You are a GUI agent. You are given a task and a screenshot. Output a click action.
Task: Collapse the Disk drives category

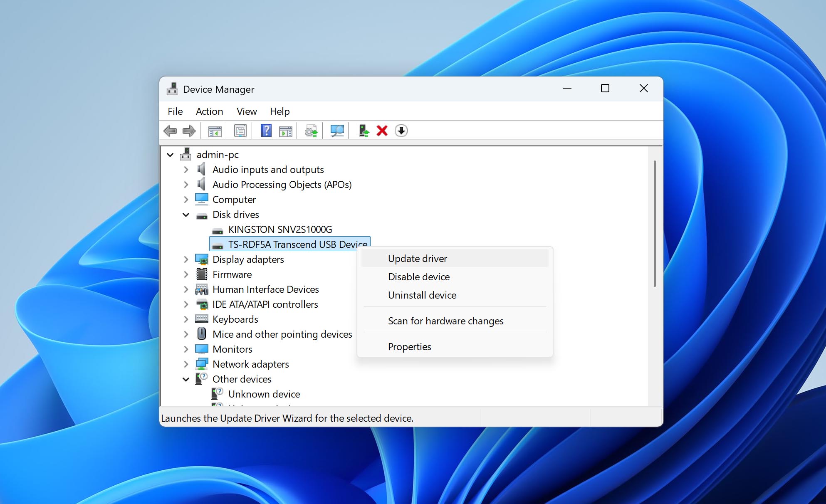[185, 215]
